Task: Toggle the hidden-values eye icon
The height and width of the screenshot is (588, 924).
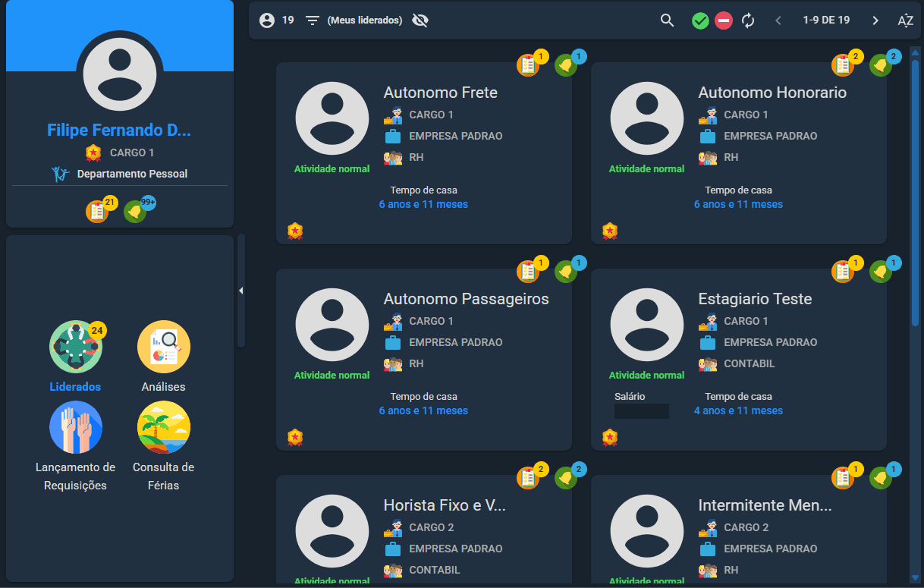Action: point(420,20)
